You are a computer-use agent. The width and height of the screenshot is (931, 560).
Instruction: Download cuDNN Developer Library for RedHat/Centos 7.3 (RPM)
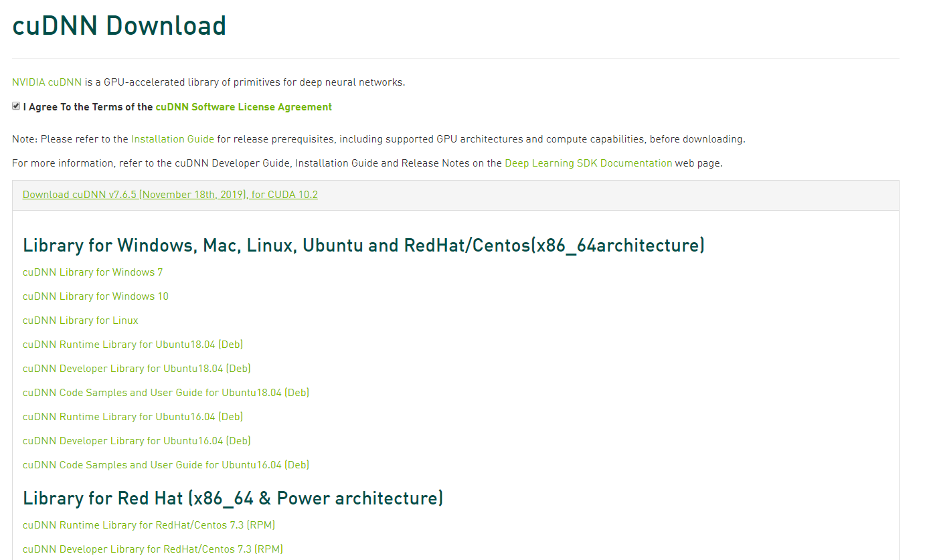click(153, 549)
